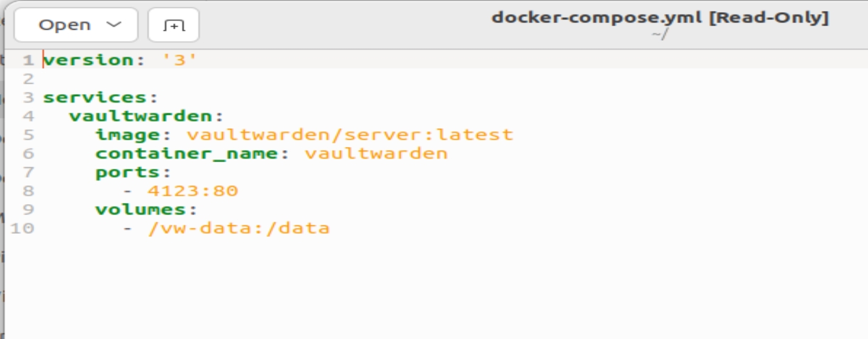Click line number 2 in the gutter

pos(28,79)
